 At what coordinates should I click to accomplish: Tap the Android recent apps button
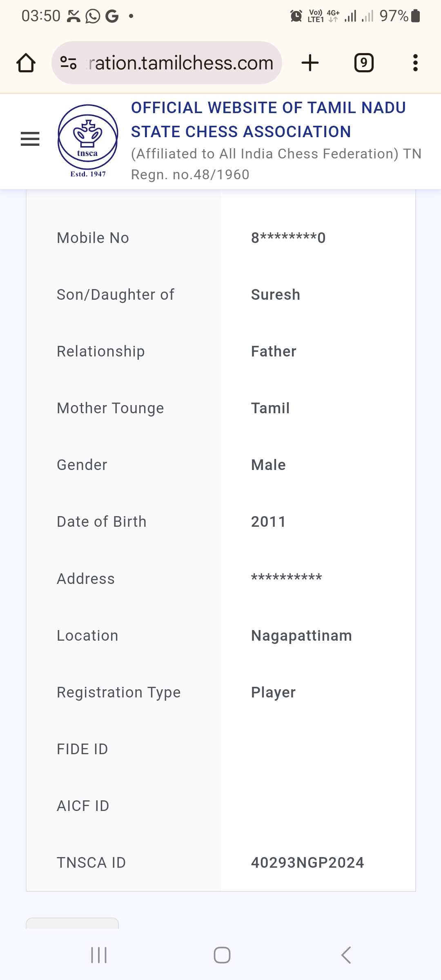click(99, 955)
